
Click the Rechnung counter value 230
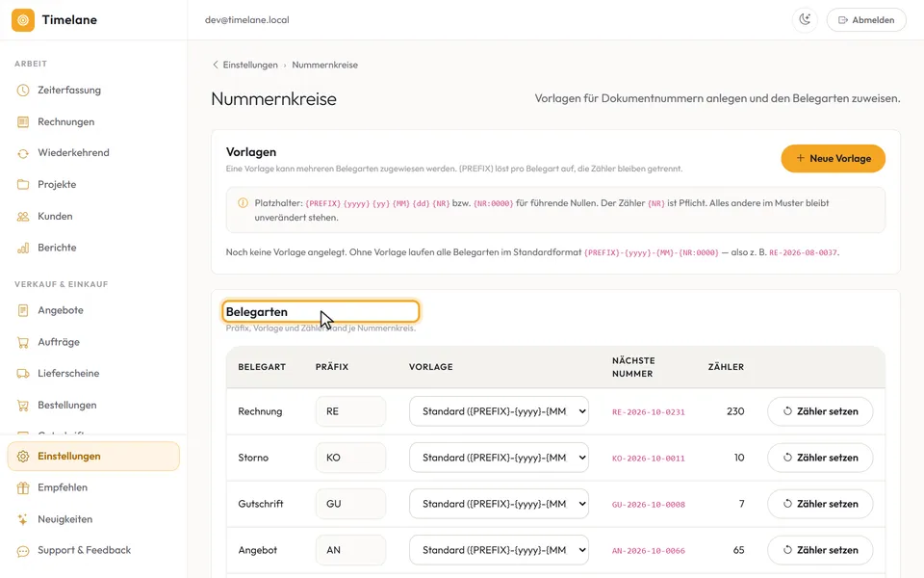tap(735, 411)
